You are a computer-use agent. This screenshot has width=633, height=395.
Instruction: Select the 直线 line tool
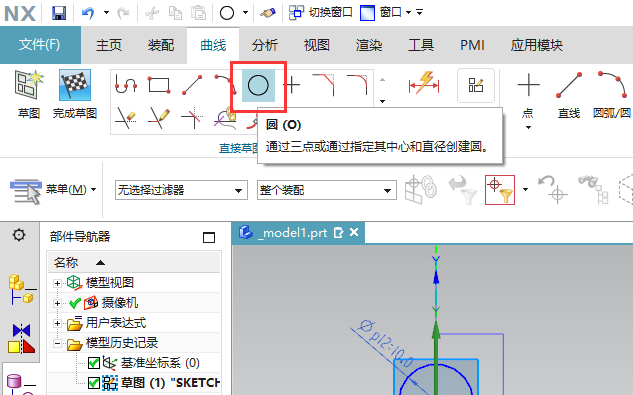(x=568, y=95)
